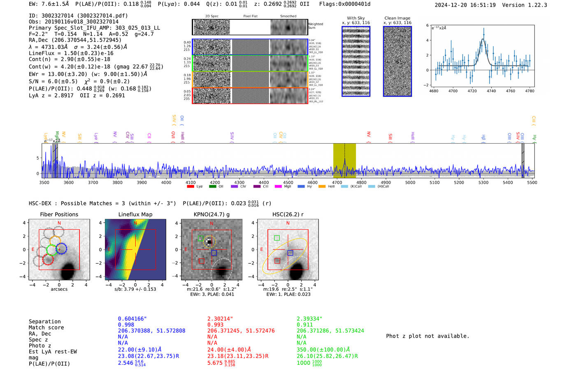Click the EW: 7.6±1.5Å header value
The width and height of the screenshot is (576, 392).
point(49,4)
